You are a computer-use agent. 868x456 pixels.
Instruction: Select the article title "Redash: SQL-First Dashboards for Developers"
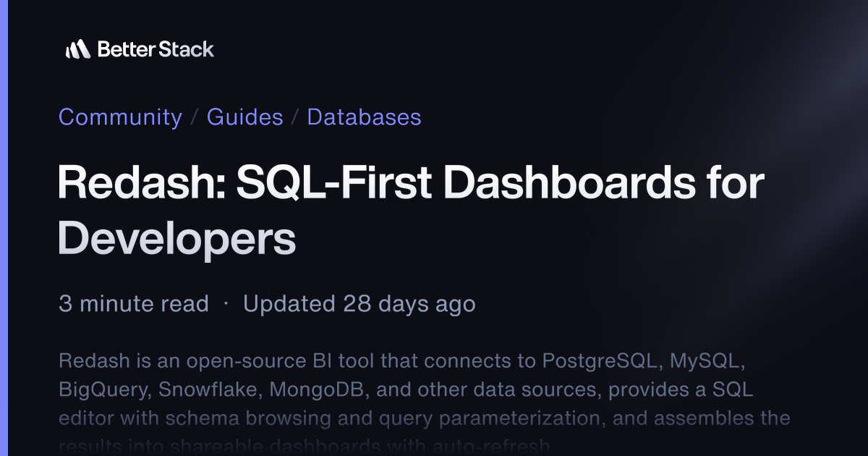(x=411, y=210)
